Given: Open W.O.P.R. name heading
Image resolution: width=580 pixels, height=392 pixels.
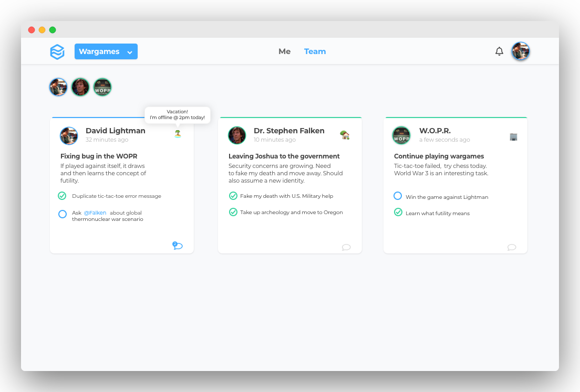Looking at the screenshot, I should click(x=434, y=131).
